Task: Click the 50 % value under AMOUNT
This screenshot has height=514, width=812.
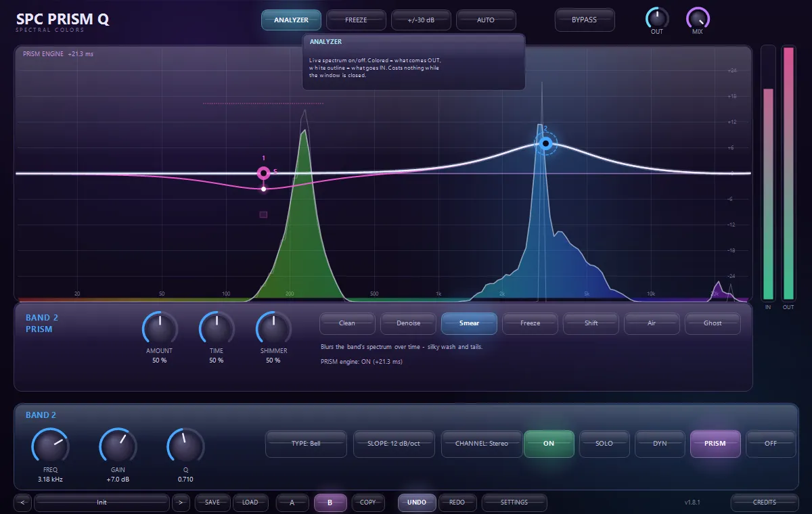Action: [160, 360]
